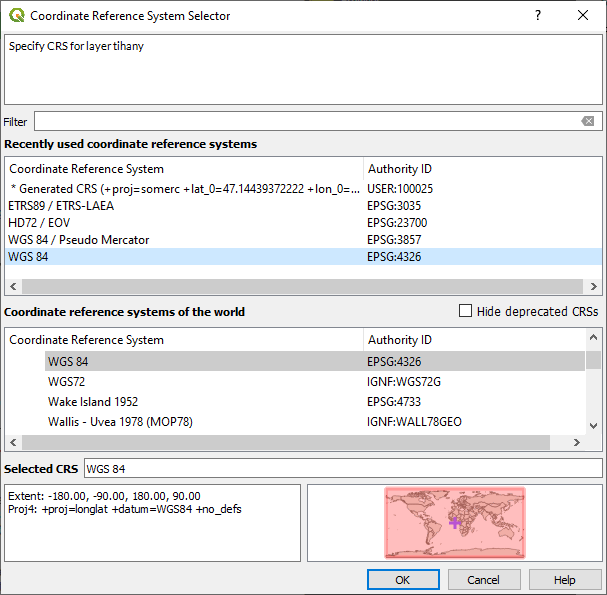
Task: Click the 'Specify CRS for layer tihany' message box
Action: click(x=304, y=70)
